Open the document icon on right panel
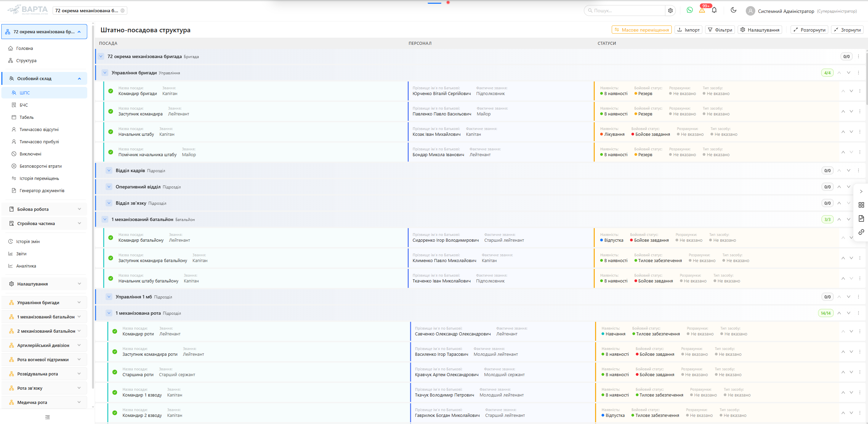The height and width of the screenshot is (424, 868). pyautogui.click(x=861, y=218)
